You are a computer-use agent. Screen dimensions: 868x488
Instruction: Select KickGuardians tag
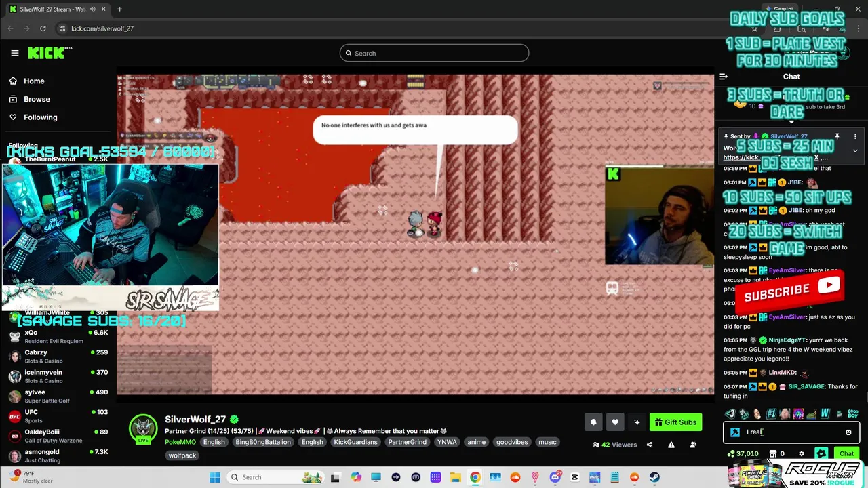[355, 442]
